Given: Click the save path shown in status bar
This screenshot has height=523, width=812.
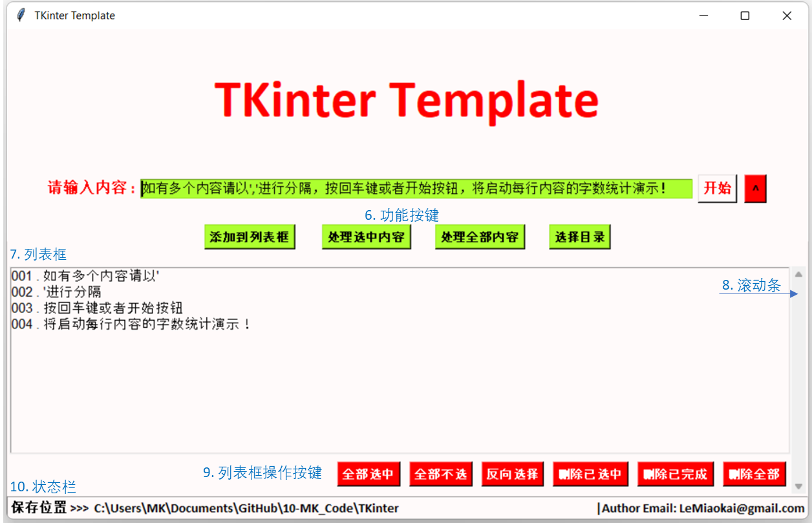Looking at the screenshot, I should (246, 508).
